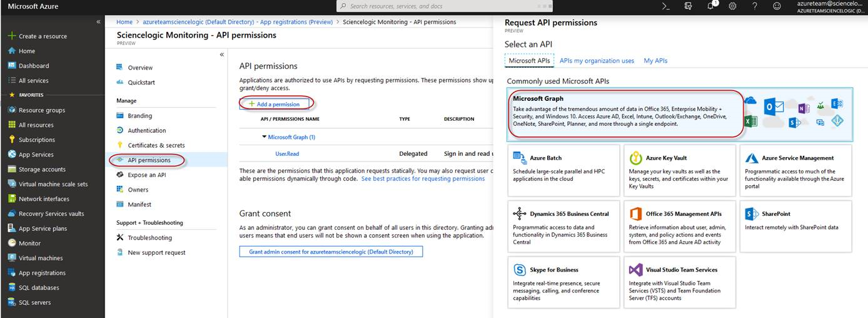This screenshot has width=868, height=318.
Task: Click the help question mark icon
Action: tap(755, 6)
